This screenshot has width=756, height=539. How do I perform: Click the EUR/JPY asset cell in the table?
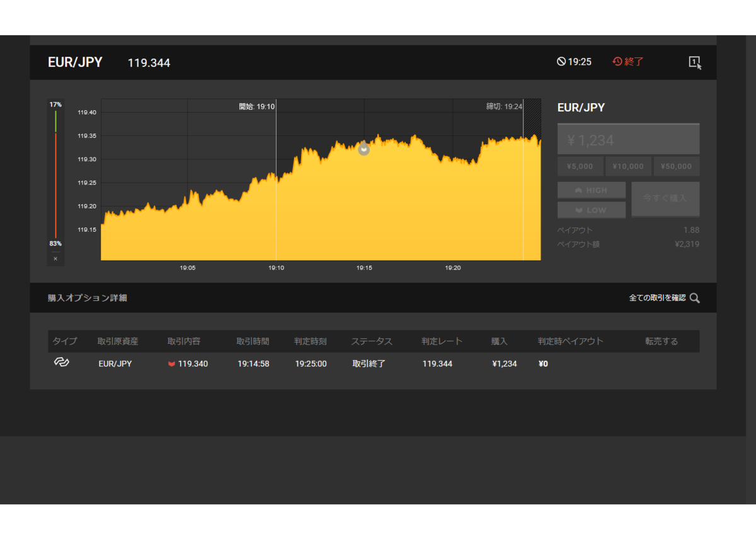(115, 364)
